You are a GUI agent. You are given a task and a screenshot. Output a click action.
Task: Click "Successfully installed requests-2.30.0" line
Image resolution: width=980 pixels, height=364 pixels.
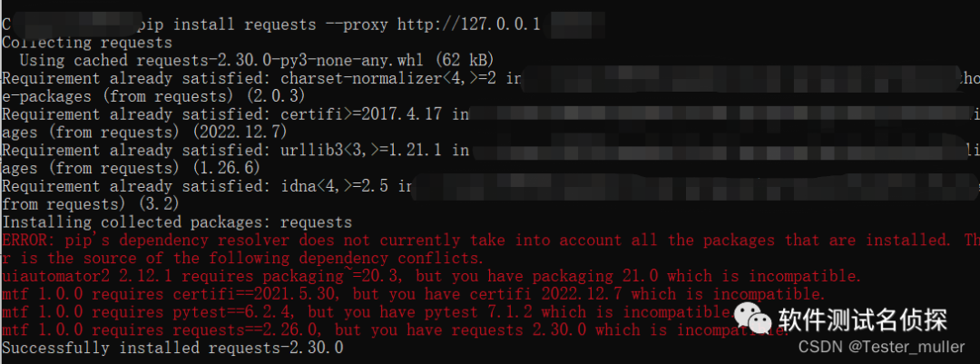172,349
